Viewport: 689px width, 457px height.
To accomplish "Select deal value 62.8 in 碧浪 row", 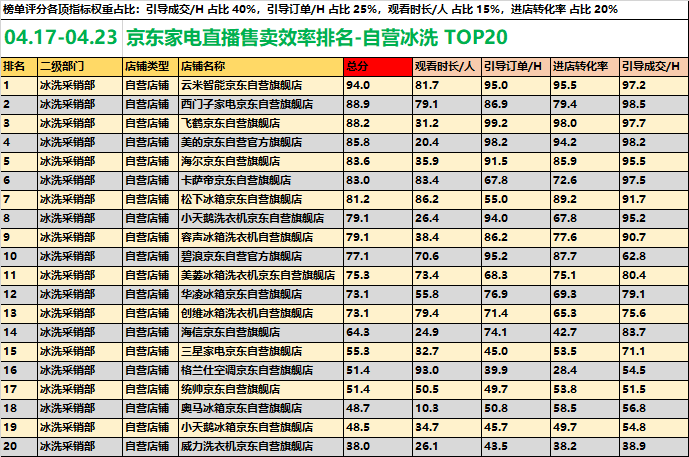I will pos(654,256).
